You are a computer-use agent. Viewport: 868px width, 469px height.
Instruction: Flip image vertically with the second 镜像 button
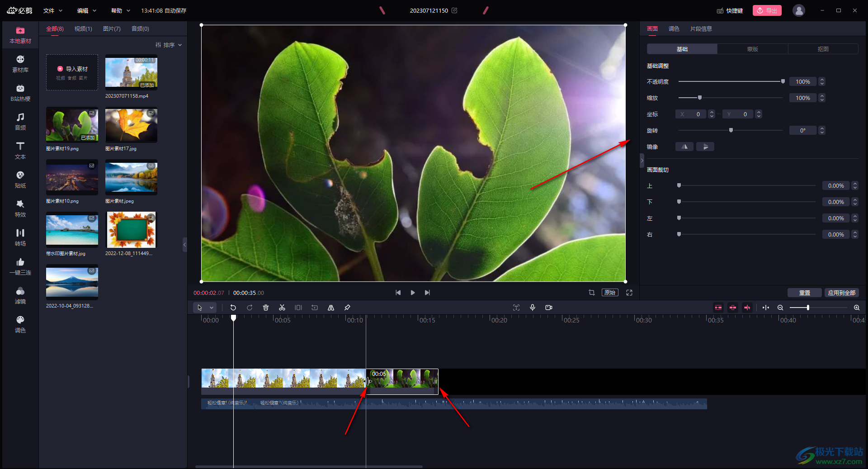click(x=705, y=147)
